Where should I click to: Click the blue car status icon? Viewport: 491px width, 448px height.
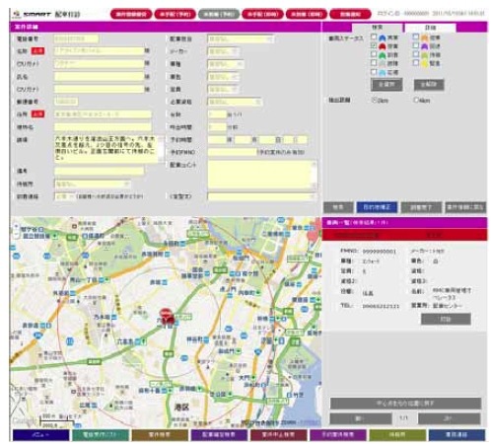tap(383, 37)
